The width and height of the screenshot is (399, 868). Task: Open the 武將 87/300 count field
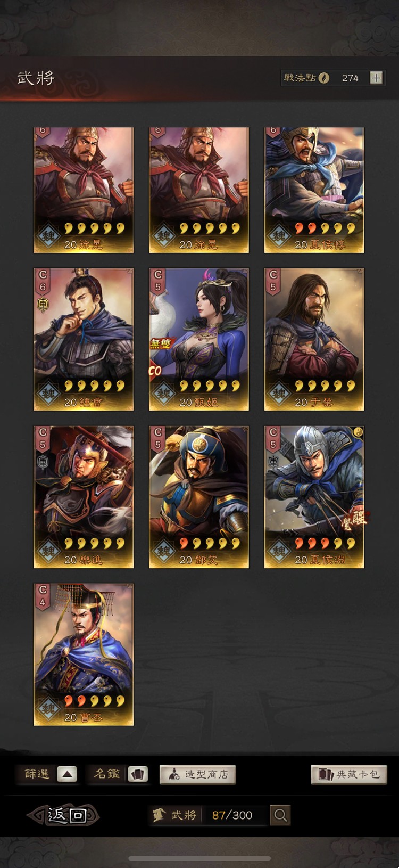point(209,815)
